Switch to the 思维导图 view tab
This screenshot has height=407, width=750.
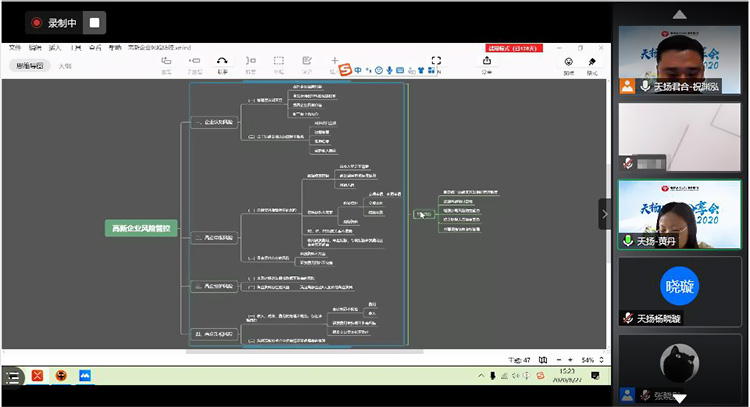point(29,66)
